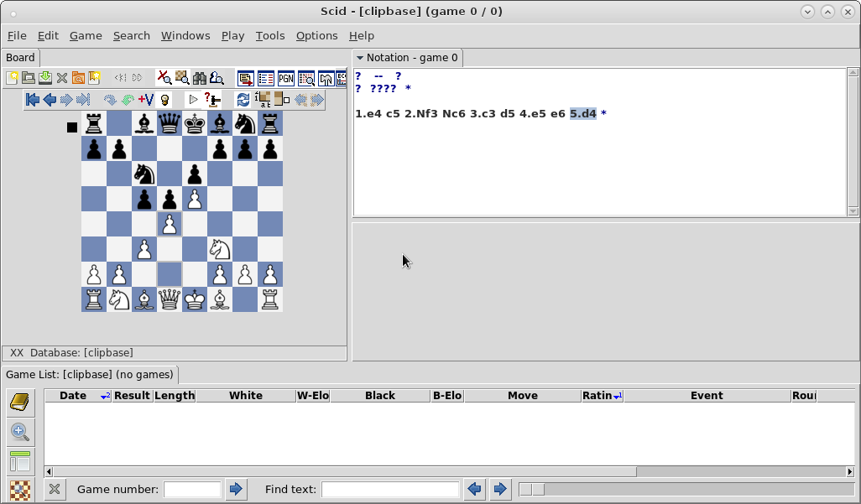
Task: Click the New database icon in toolbar
Action: point(12,78)
